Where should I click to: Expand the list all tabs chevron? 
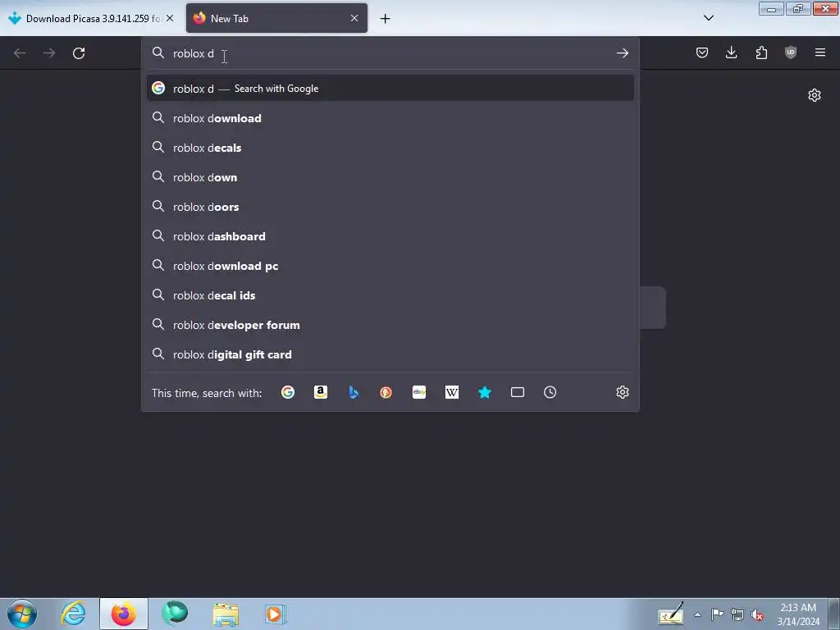pos(708,18)
